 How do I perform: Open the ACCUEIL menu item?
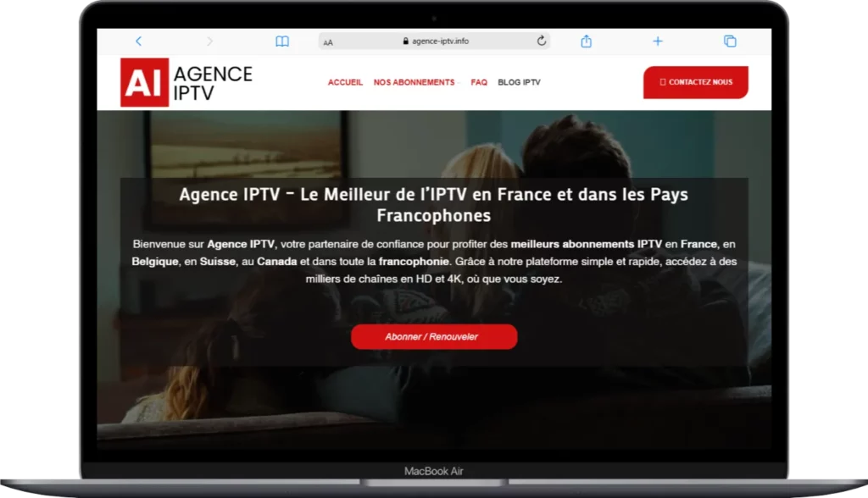click(x=345, y=82)
